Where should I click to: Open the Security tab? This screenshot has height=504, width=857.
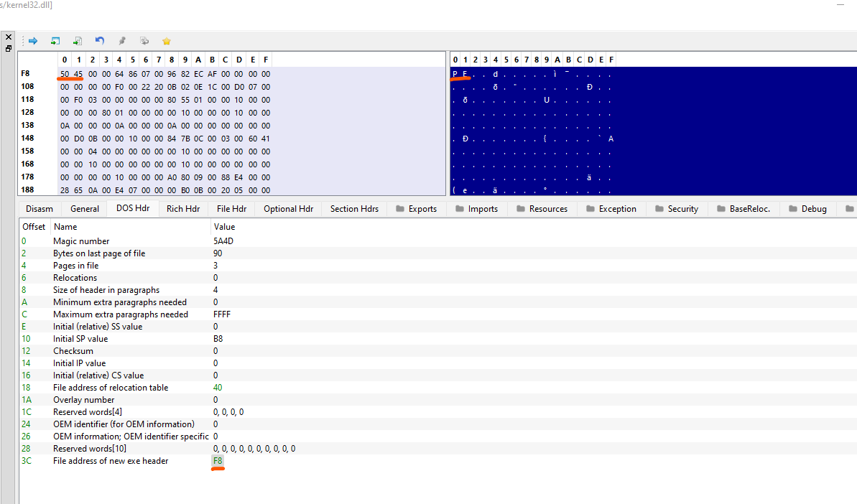point(677,209)
